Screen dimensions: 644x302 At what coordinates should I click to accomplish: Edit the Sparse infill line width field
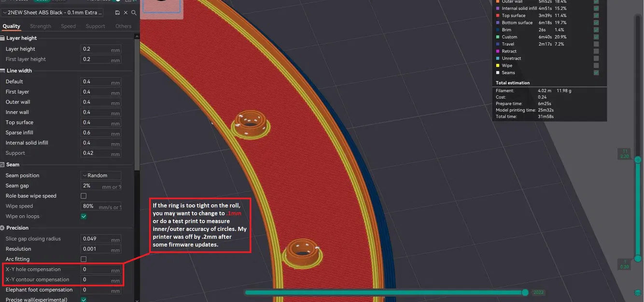click(100, 132)
